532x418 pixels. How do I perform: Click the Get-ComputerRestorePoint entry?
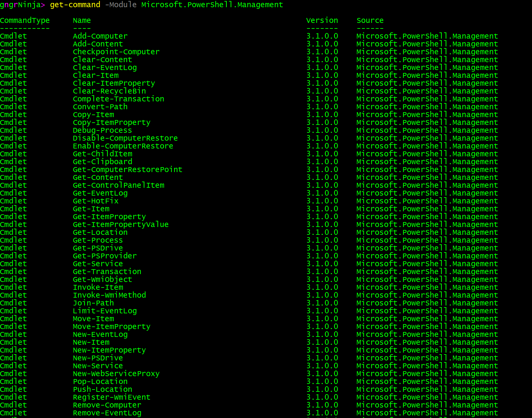(127, 170)
